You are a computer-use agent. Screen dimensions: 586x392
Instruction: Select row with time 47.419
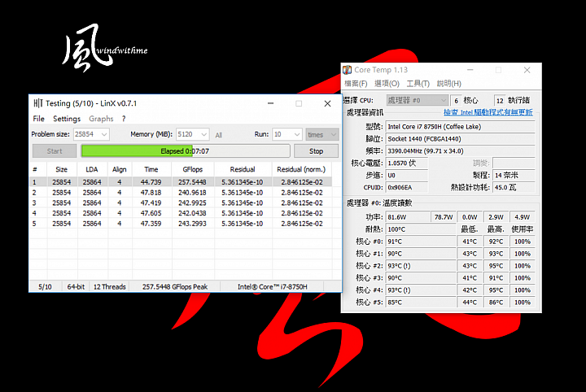pos(181,203)
